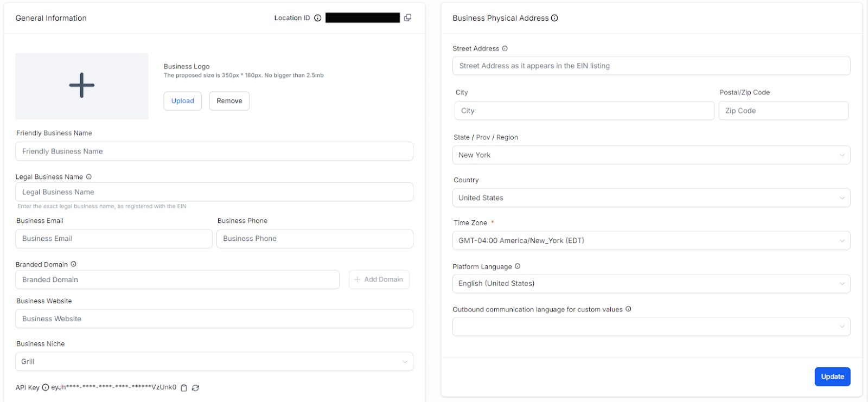
Task: Show the Business Physical Address info icon
Action: pyautogui.click(x=554, y=18)
